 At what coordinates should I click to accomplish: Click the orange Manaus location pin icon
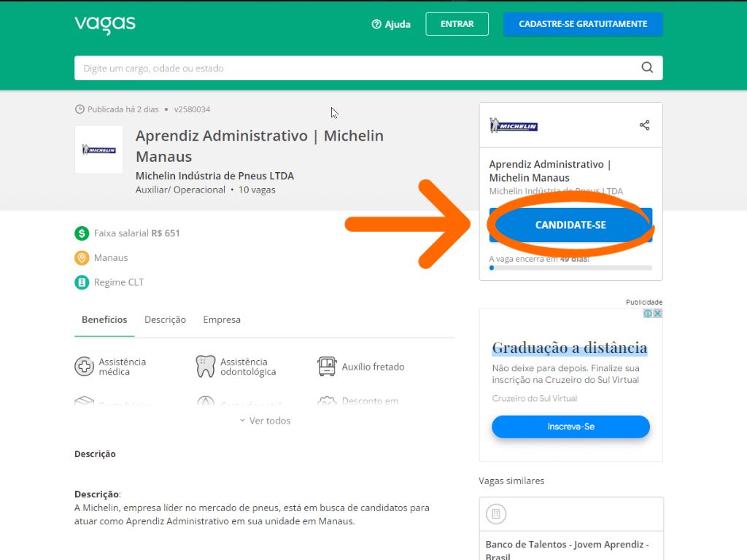tap(82, 257)
